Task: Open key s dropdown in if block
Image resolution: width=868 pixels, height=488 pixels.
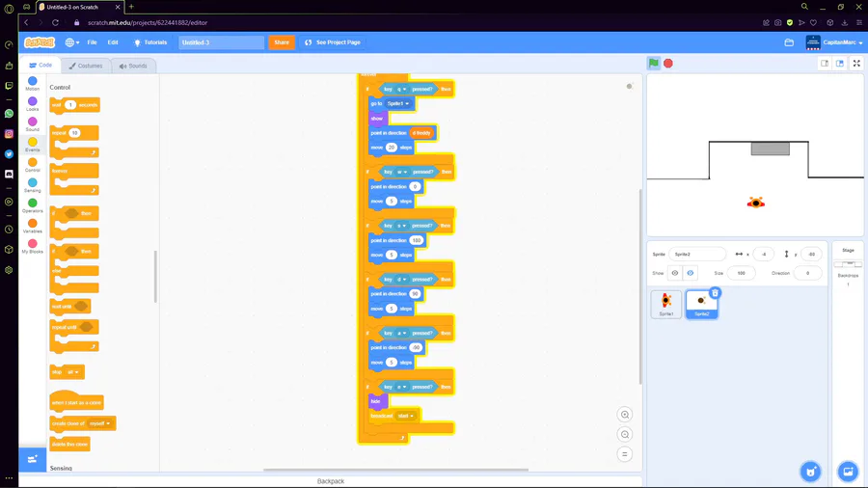Action: pos(402,226)
